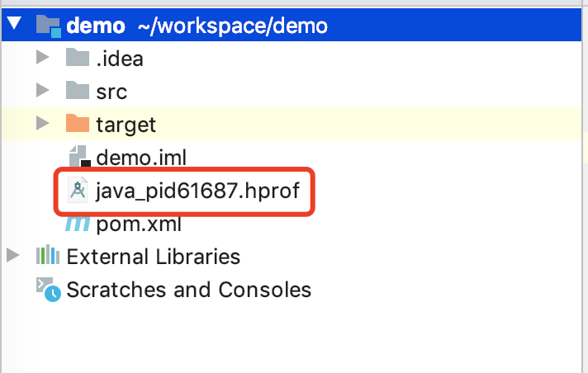The width and height of the screenshot is (588, 373).
Task: Select the External Libraries label
Action: click(x=153, y=257)
